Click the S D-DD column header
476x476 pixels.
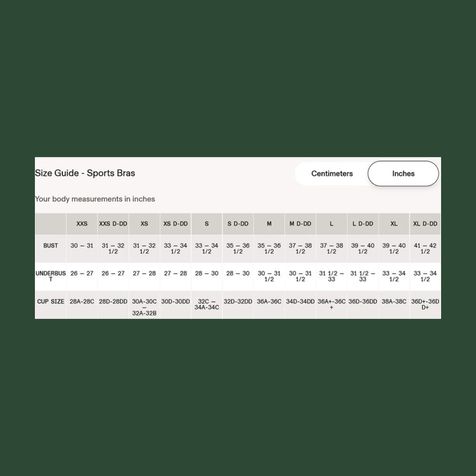point(238,224)
